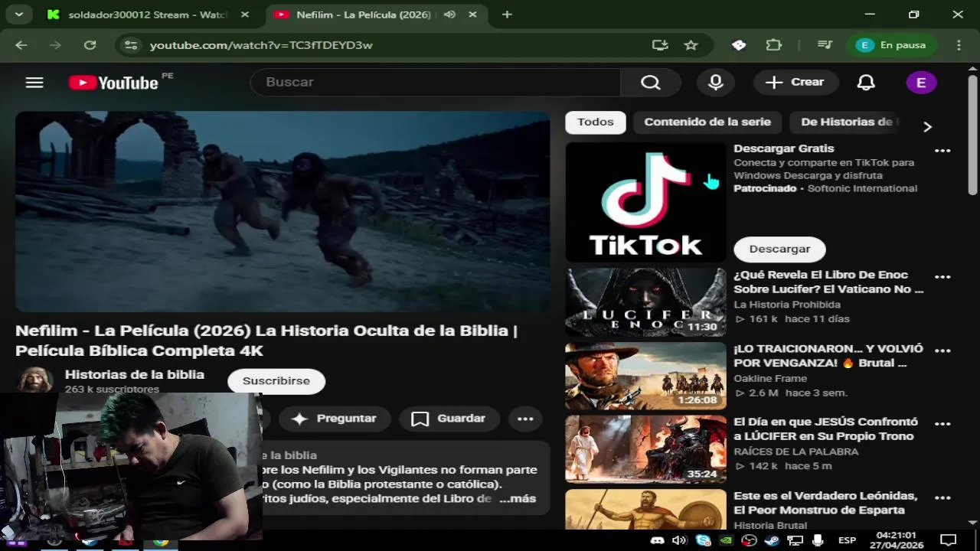Click the Nefilim video player
The image size is (980, 551).
pyautogui.click(x=283, y=212)
